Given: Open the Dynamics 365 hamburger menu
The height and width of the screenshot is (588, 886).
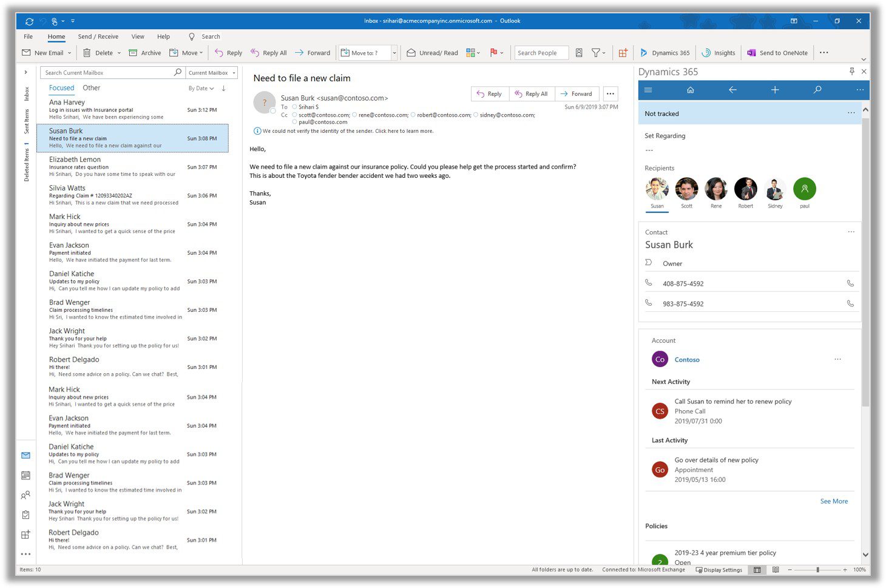Looking at the screenshot, I should pos(648,90).
